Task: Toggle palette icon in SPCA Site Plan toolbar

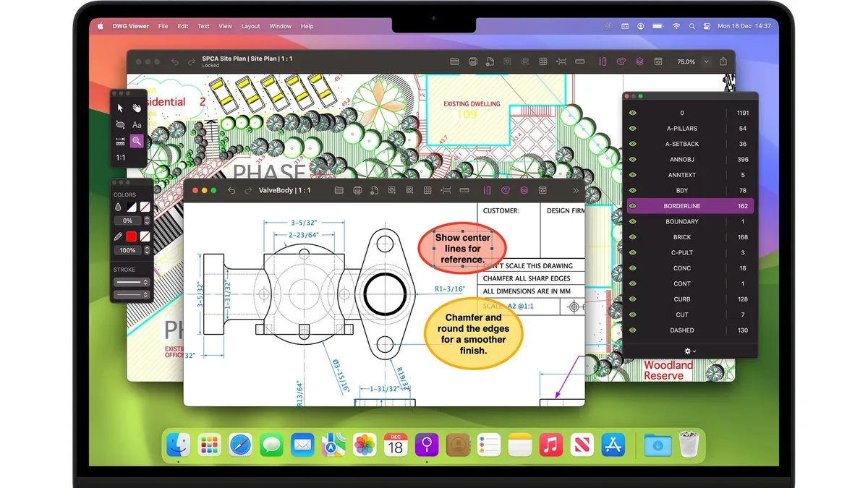Action: pyautogui.click(x=621, y=61)
